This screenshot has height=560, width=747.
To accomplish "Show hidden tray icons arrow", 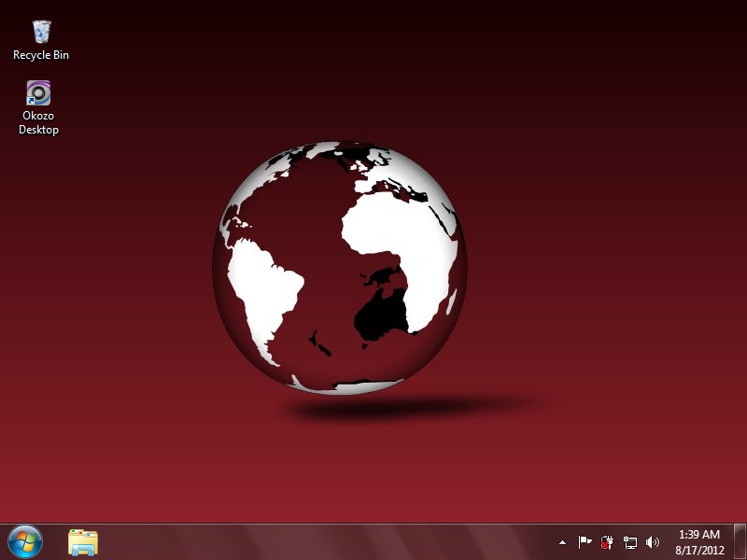I will [563, 542].
